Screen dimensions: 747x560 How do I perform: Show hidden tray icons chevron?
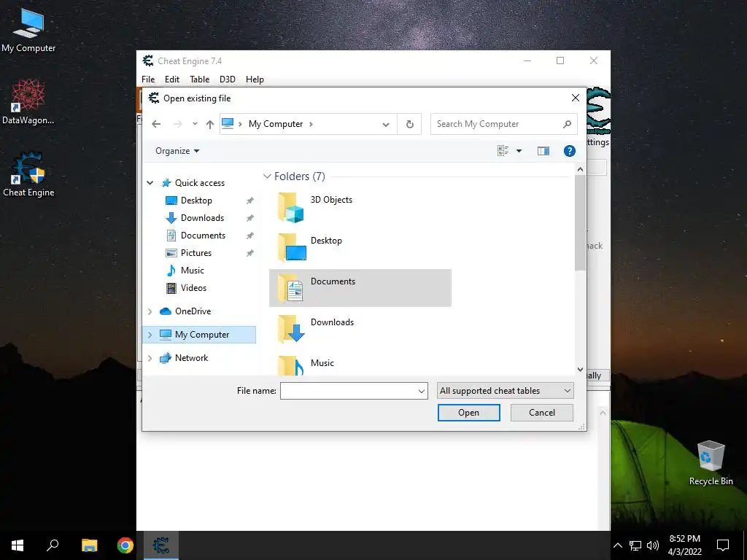[x=617, y=545]
